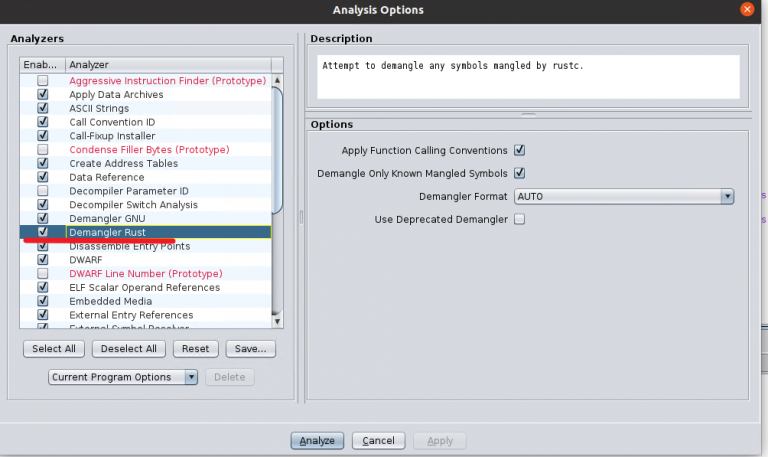Click the analyzer list vertical scrollbar
The width and height of the screenshot is (768, 457).
click(278, 150)
